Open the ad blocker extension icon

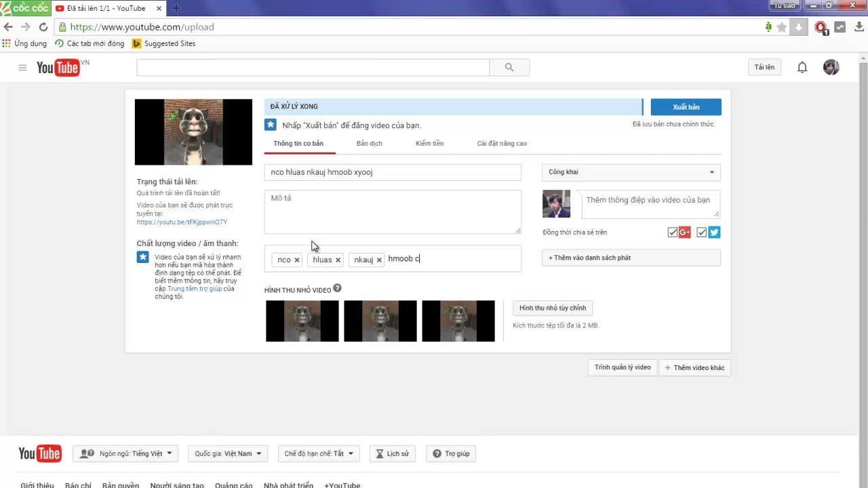coord(821,27)
